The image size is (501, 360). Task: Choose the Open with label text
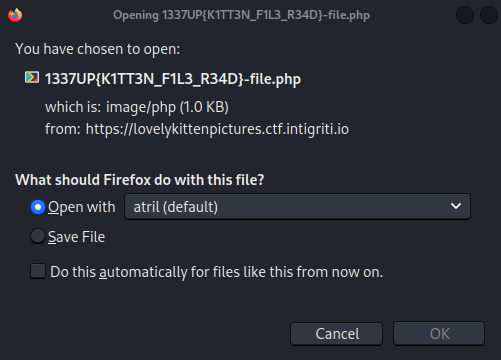pyautogui.click(x=82, y=207)
